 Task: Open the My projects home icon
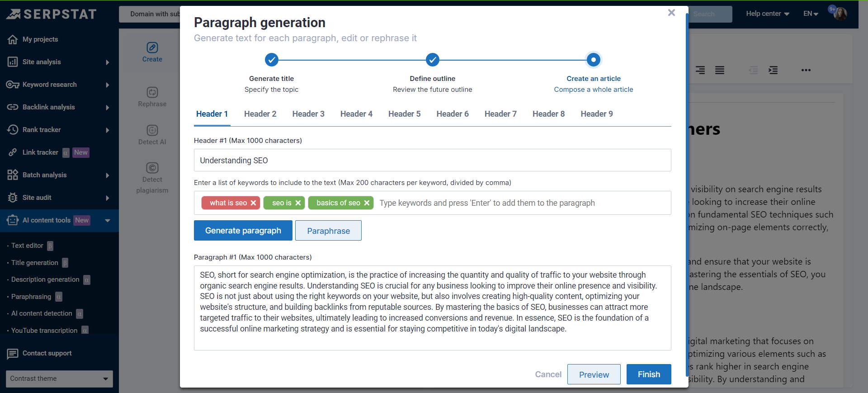13,39
